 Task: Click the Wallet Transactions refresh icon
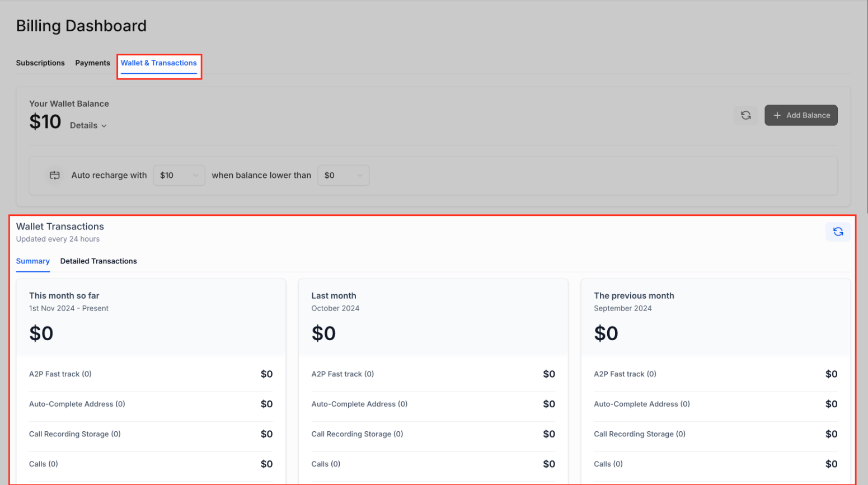click(838, 232)
